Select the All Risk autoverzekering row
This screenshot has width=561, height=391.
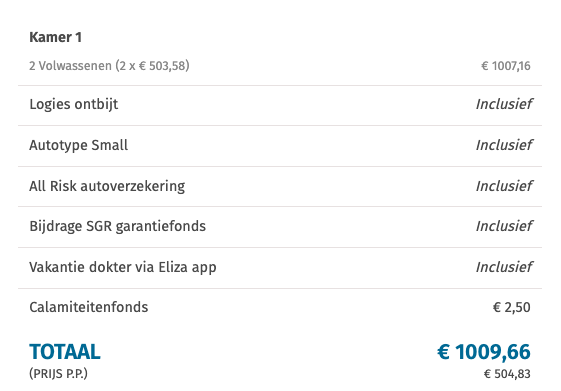pos(280,186)
